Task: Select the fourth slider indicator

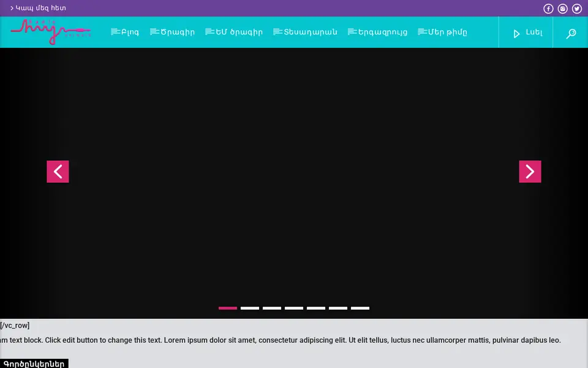Action: coord(294,309)
